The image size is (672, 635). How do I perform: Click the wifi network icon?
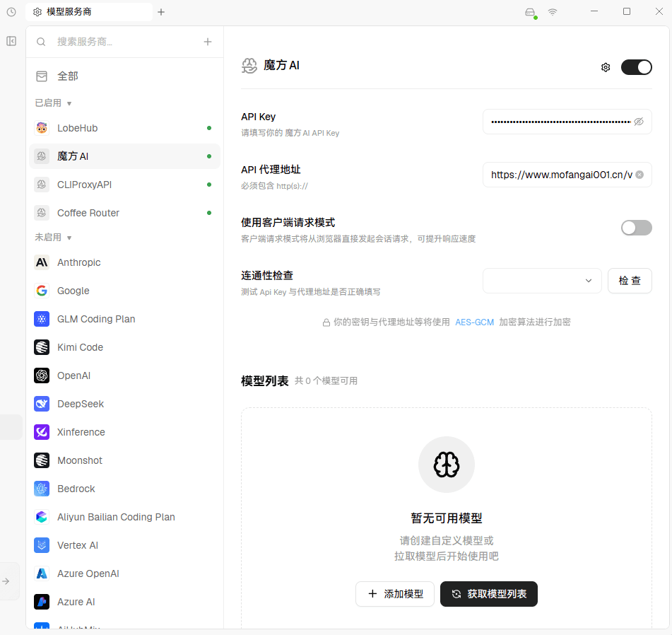[x=553, y=12]
